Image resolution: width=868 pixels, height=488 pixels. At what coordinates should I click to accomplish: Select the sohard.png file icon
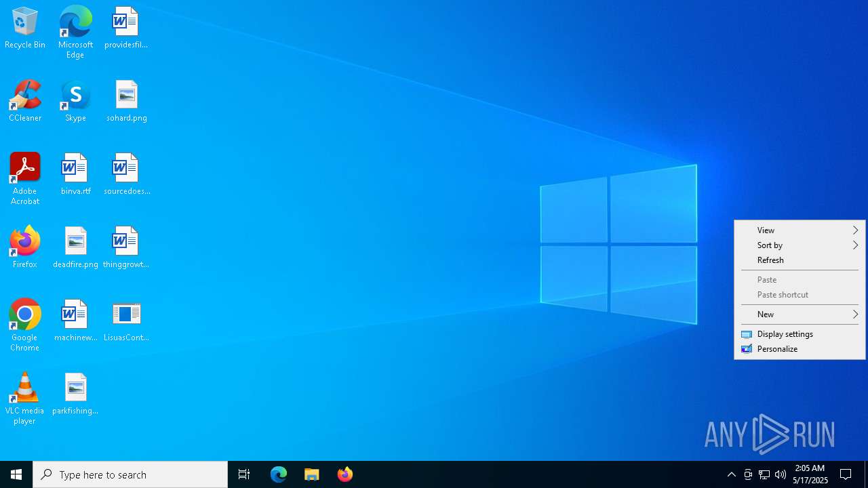126,102
